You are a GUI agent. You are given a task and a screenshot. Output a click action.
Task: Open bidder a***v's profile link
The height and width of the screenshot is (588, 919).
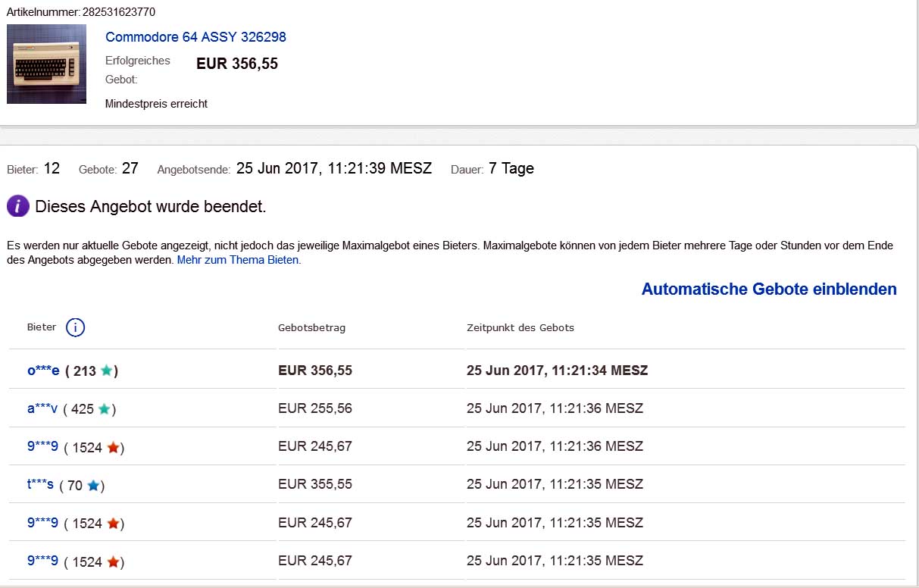tap(42, 408)
